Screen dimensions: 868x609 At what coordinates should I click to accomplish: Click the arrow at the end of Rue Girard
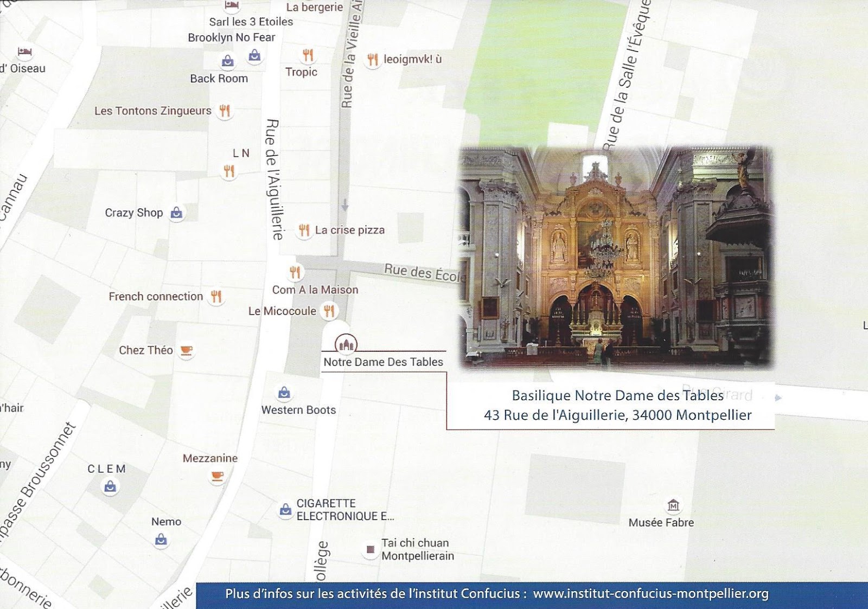pos(778,398)
